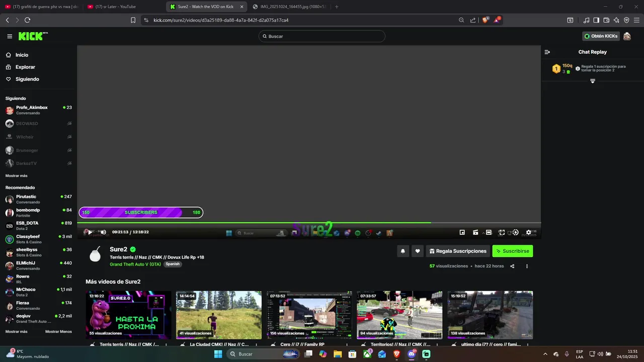Open Brave browser in taskbar
644x362 pixels.
tap(397, 354)
